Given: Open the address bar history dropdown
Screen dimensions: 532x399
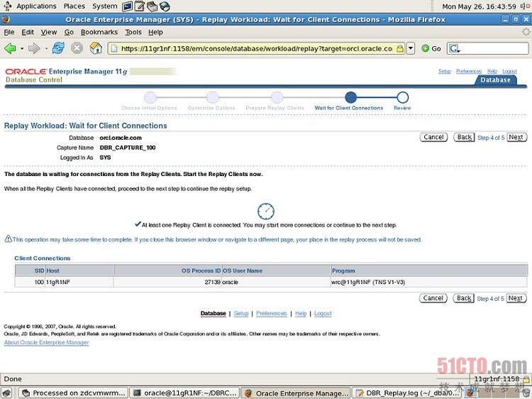Looking at the screenshot, I should pos(411,48).
